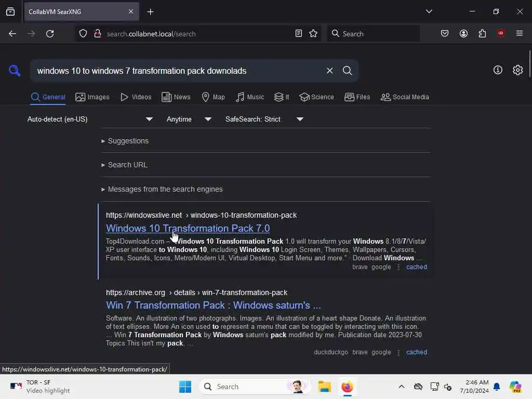The height and width of the screenshot is (399, 532).
Task: Submit search with magnifier button
Action: (347, 71)
